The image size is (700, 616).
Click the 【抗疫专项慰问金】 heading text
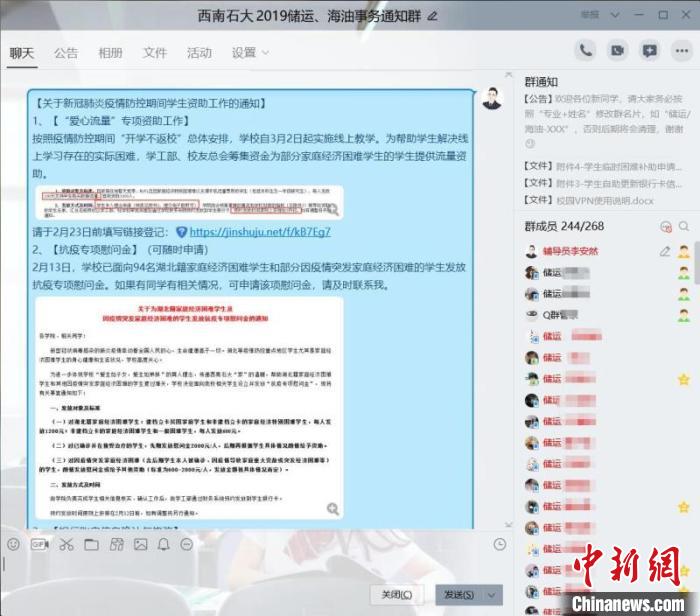(x=95, y=250)
